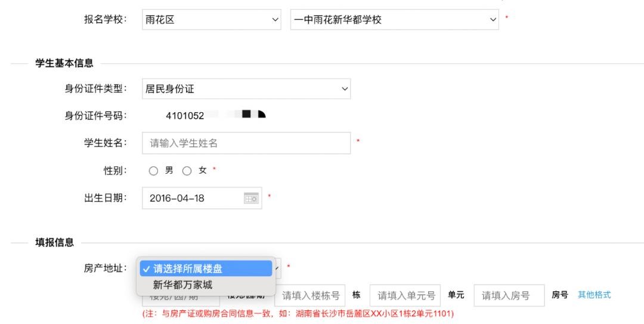Click the red property address note text
The width and height of the screenshot is (644, 324).
pyautogui.click(x=298, y=313)
